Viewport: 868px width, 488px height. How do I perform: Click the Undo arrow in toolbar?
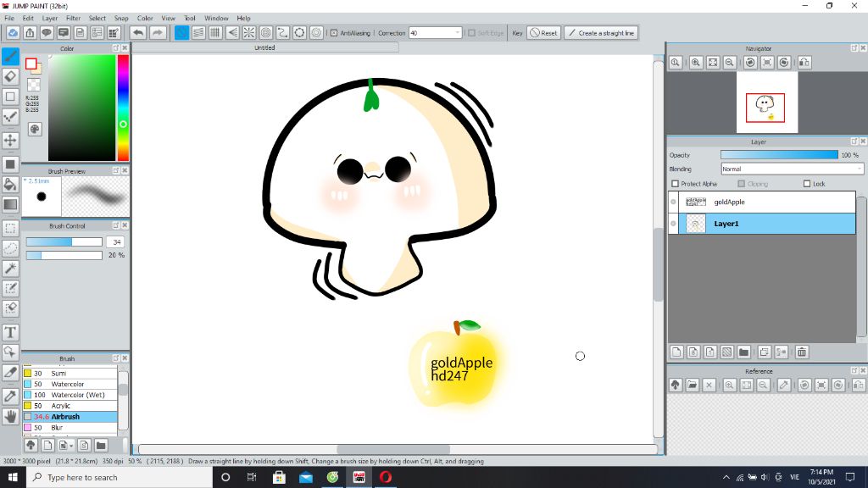coord(138,33)
